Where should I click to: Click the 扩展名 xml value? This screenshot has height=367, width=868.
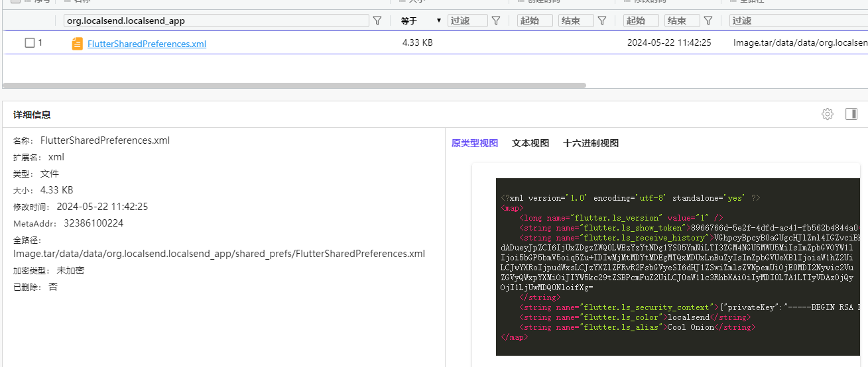(x=56, y=157)
